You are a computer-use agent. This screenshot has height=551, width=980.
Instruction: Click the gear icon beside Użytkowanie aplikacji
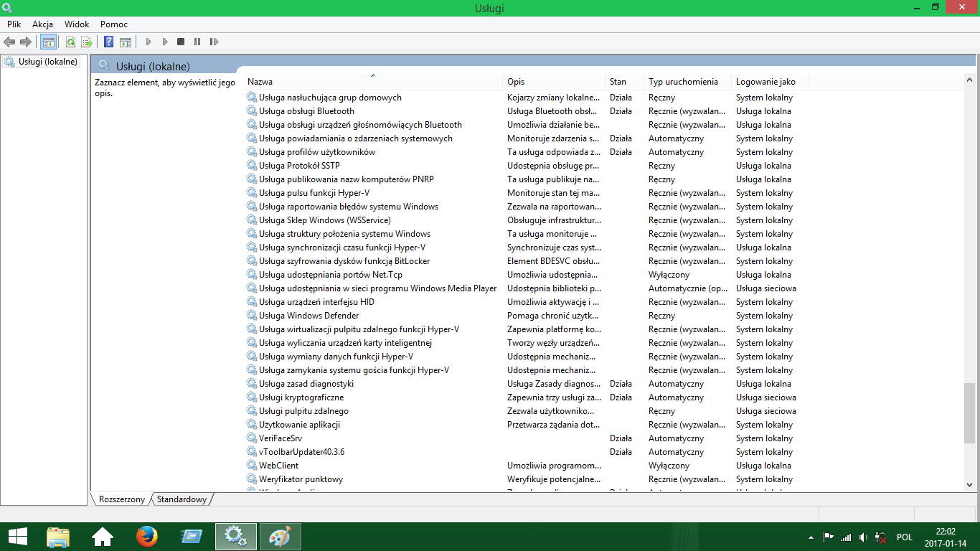252,425
